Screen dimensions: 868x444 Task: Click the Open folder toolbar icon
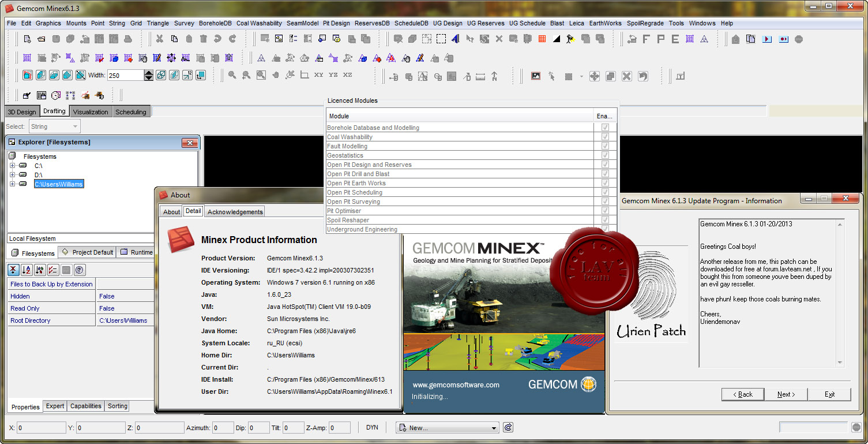pos(42,39)
